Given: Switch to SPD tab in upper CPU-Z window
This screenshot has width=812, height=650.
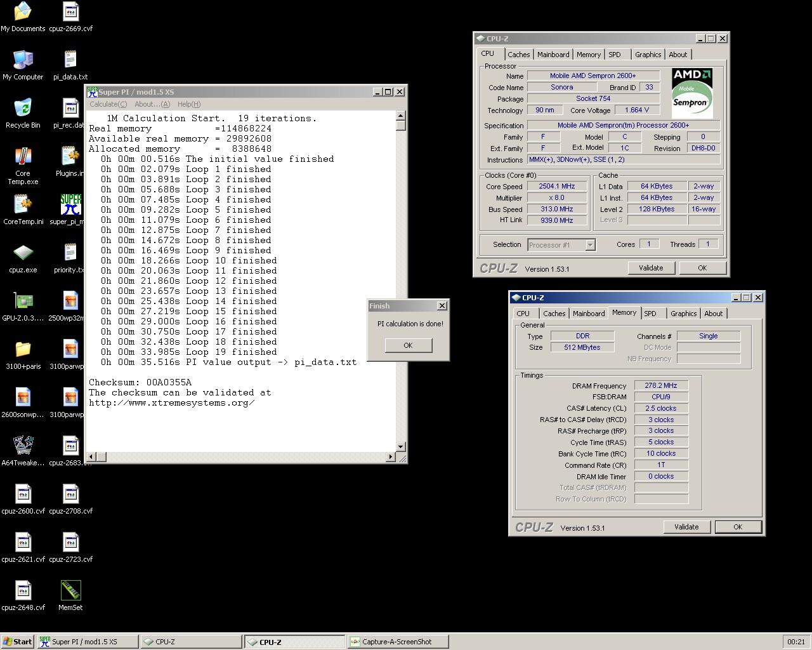Looking at the screenshot, I should (615, 55).
